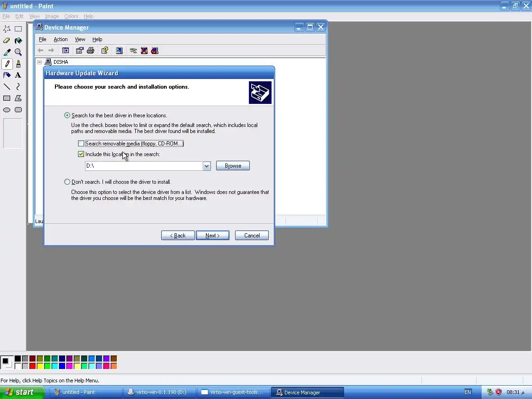The image size is (532, 399).
Task: Click Scan for hardware changes monitor icon
Action: click(x=120, y=50)
